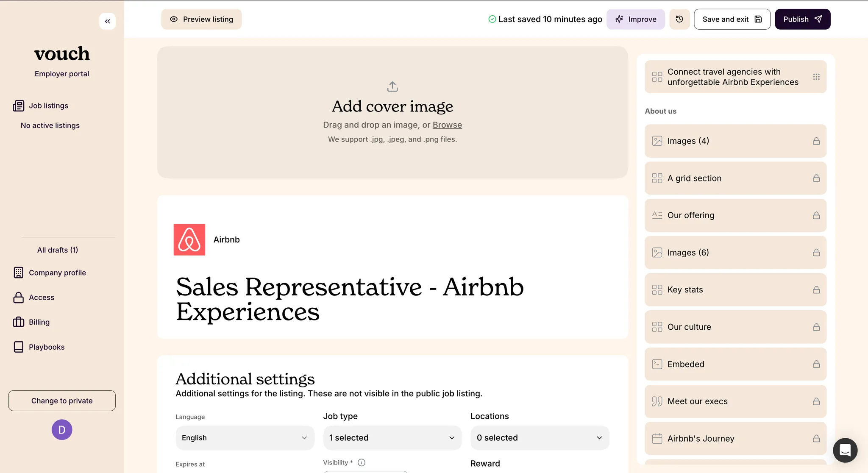This screenshot has height=473, width=868.
Task: Click the upload arrow icon for cover image
Action: [392, 86]
